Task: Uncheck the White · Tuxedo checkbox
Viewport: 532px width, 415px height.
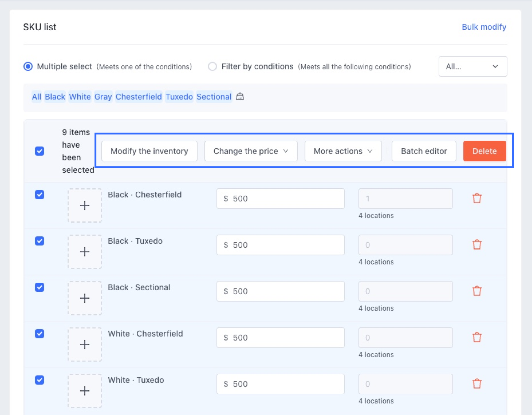Action: (39, 380)
